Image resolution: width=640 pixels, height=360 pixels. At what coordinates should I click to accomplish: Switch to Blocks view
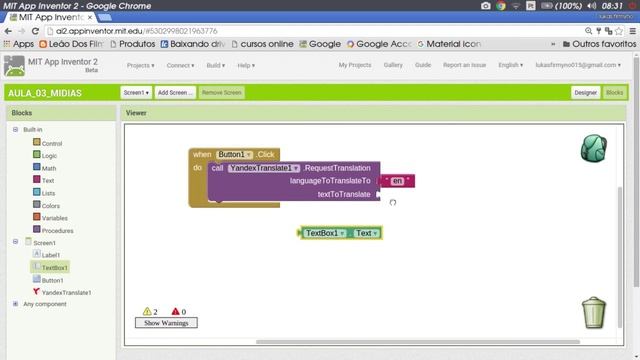point(614,93)
